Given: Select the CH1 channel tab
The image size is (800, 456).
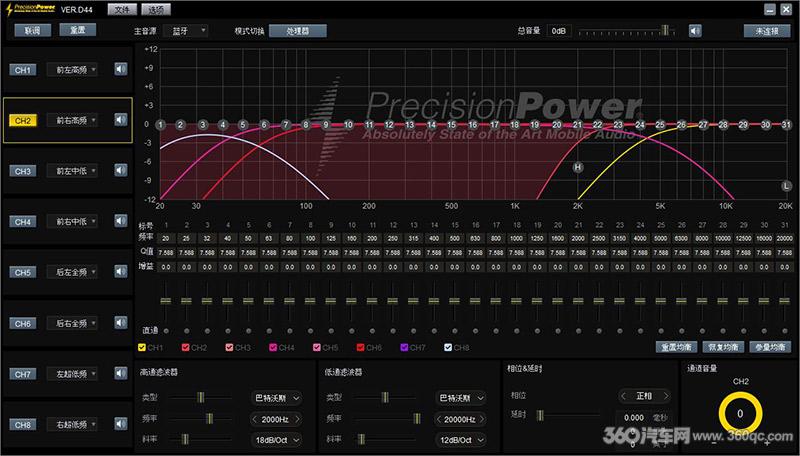Looking at the screenshot, I should [x=22, y=70].
